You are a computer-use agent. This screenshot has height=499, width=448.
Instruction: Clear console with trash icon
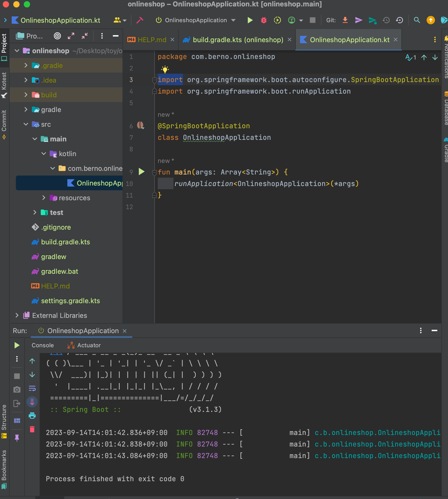32,429
